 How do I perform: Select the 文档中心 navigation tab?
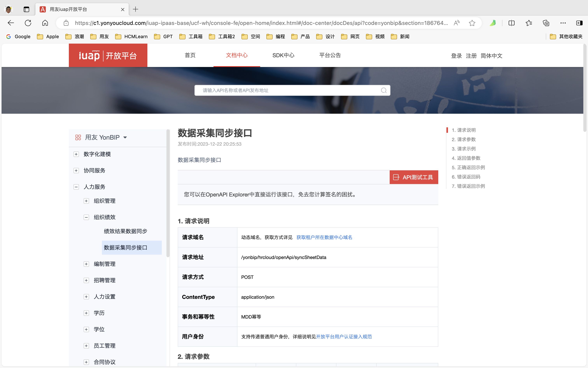pyautogui.click(x=237, y=55)
